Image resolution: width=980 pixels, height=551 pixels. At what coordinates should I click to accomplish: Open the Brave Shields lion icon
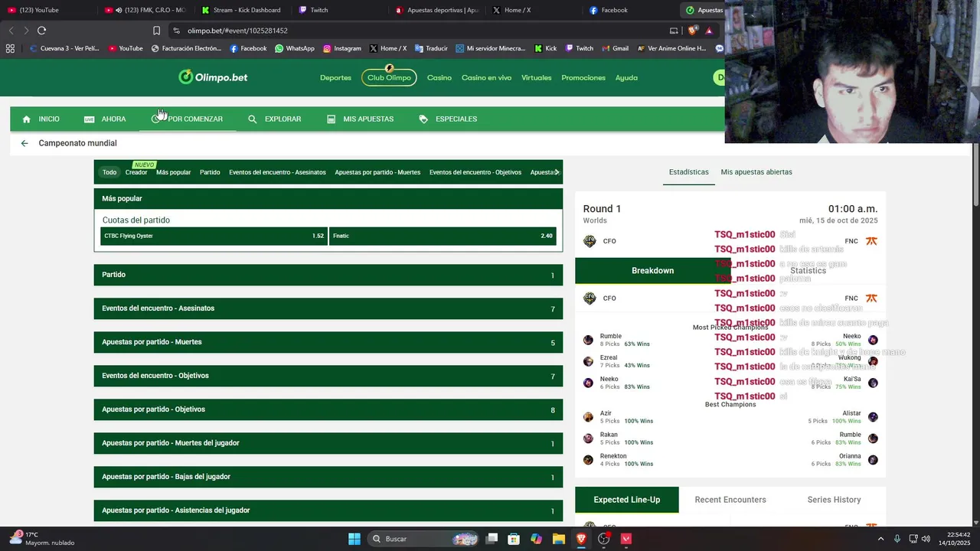[x=692, y=31]
